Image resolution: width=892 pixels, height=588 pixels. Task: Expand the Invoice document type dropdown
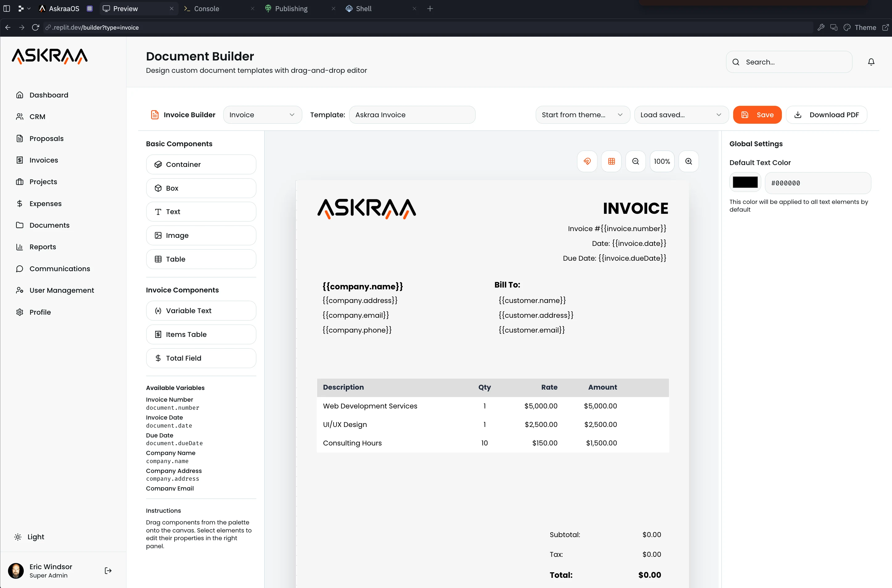[x=262, y=115]
